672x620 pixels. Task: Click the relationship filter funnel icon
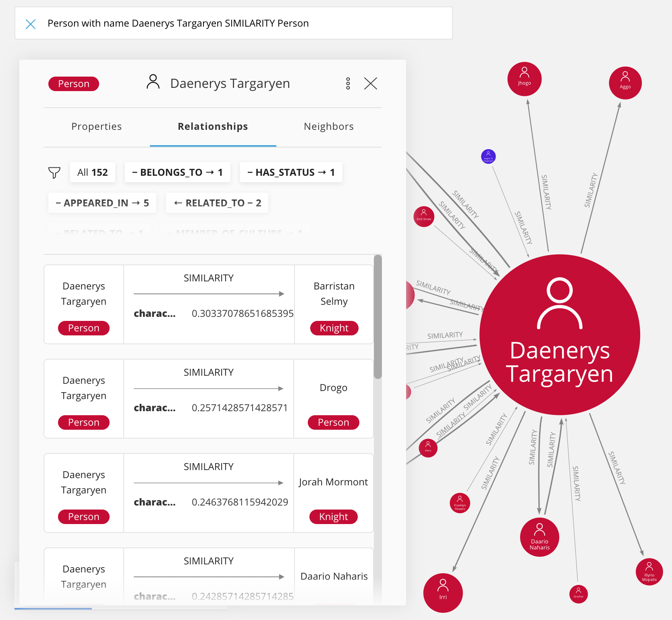click(x=54, y=173)
